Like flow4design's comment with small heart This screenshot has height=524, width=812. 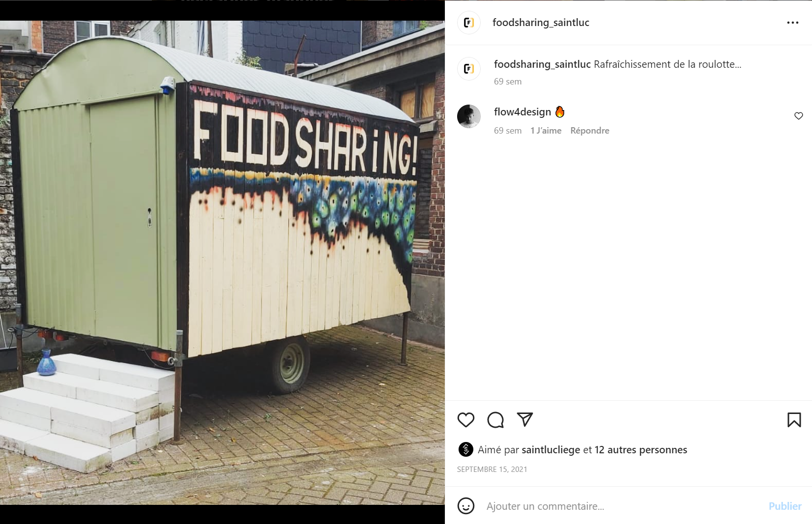click(x=798, y=116)
